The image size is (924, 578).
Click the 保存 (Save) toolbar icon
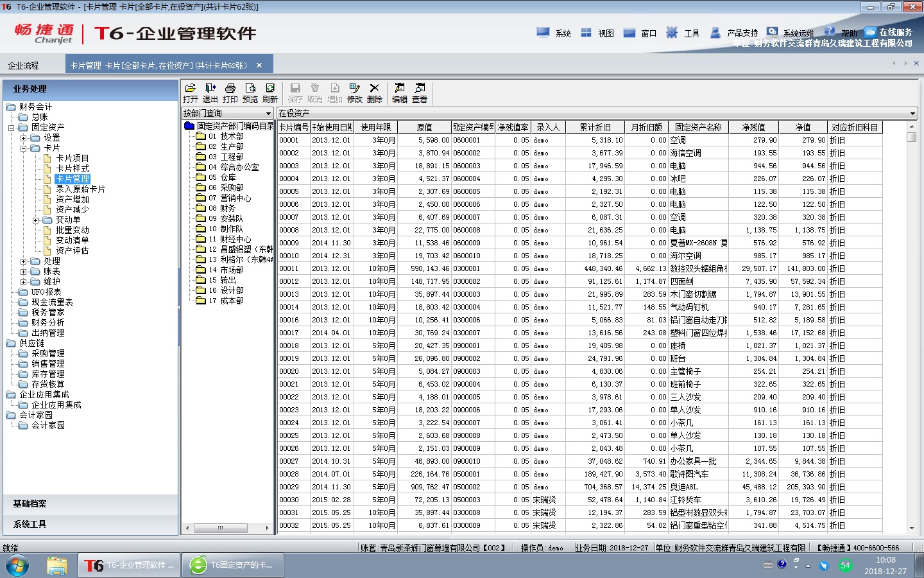tap(295, 93)
